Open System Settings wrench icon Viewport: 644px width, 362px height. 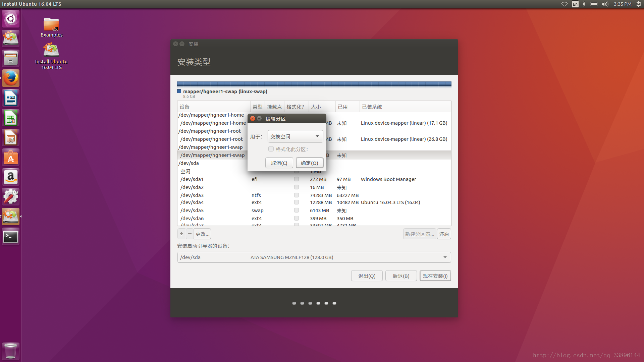[x=11, y=197]
